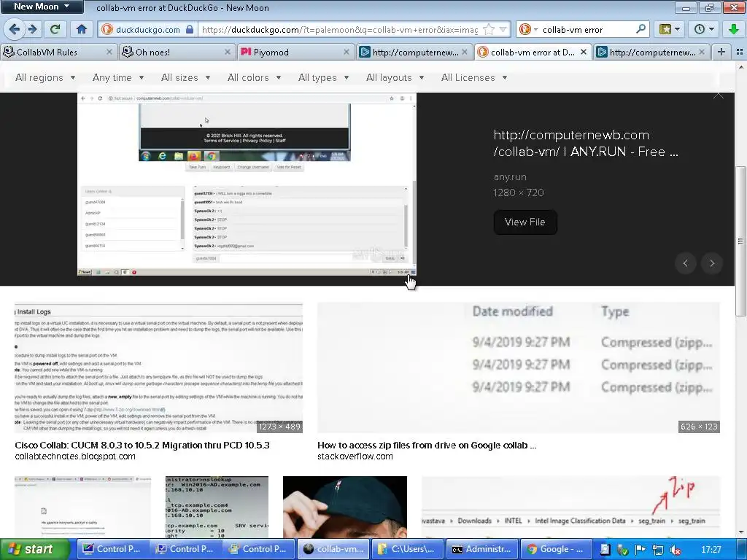The width and height of the screenshot is (747, 560).
Task: Show previous image with left chevron
Action: coord(686,262)
